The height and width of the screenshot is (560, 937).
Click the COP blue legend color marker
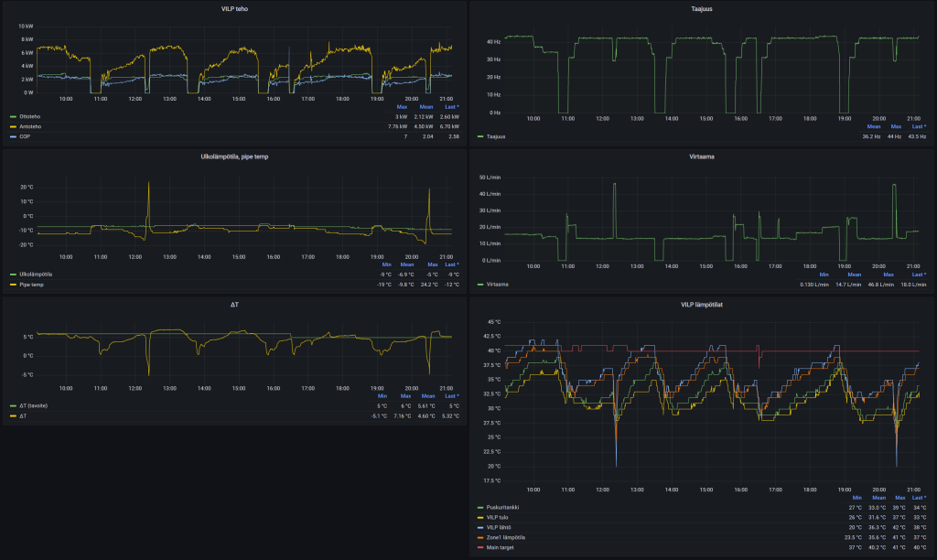(x=13, y=136)
